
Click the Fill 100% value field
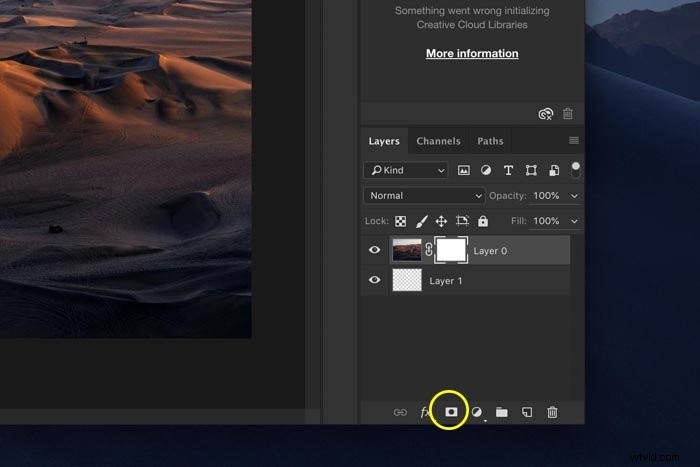click(x=546, y=221)
